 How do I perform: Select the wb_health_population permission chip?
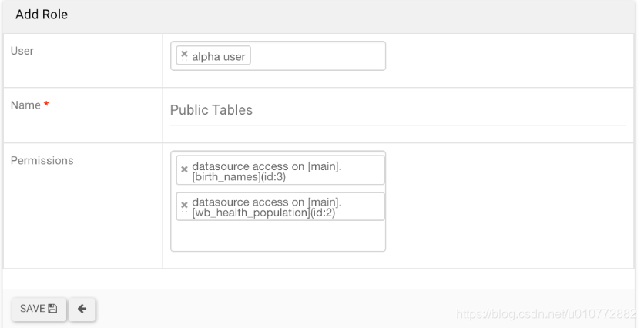[x=270, y=206]
